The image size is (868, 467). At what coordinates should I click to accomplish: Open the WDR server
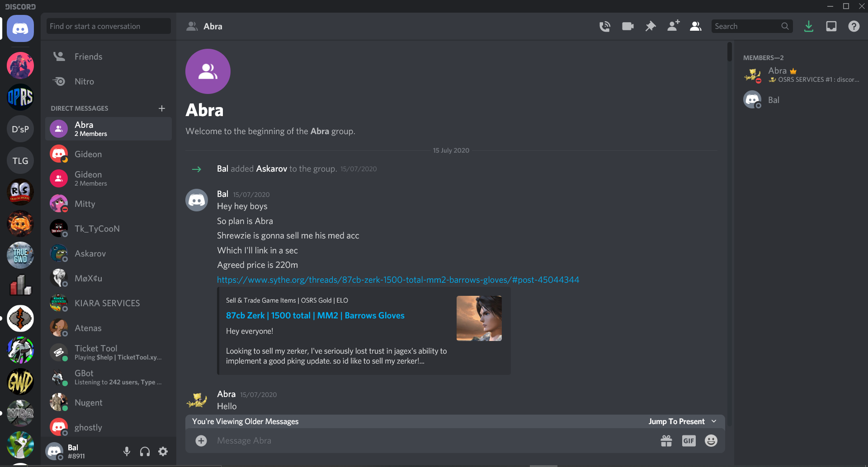20,413
